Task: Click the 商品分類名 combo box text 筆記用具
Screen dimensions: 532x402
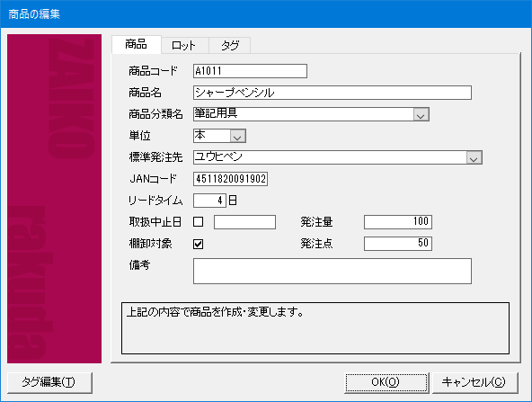Action: 216,113
